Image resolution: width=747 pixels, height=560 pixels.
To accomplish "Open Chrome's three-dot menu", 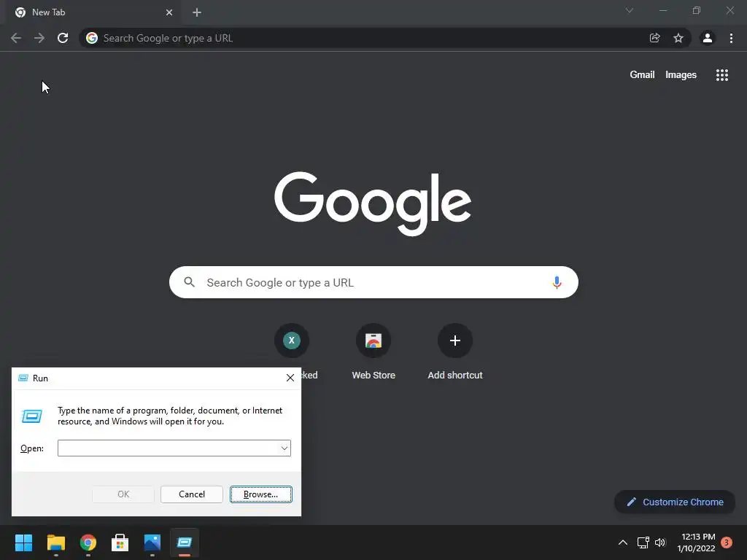I will [x=731, y=38].
